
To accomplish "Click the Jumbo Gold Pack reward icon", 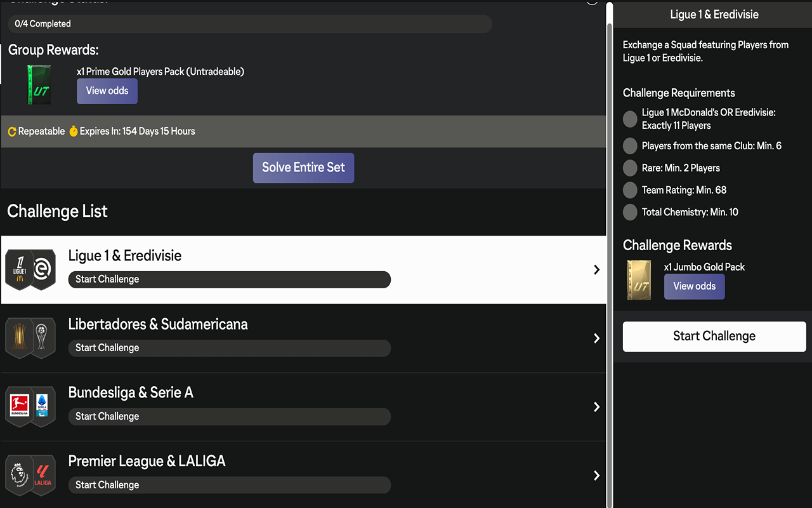I will (x=638, y=280).
